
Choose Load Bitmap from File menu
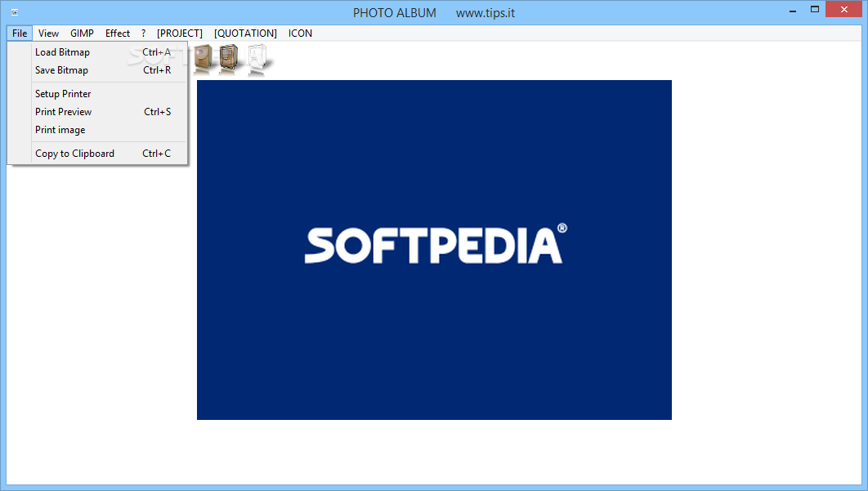(x=98, y=52)
